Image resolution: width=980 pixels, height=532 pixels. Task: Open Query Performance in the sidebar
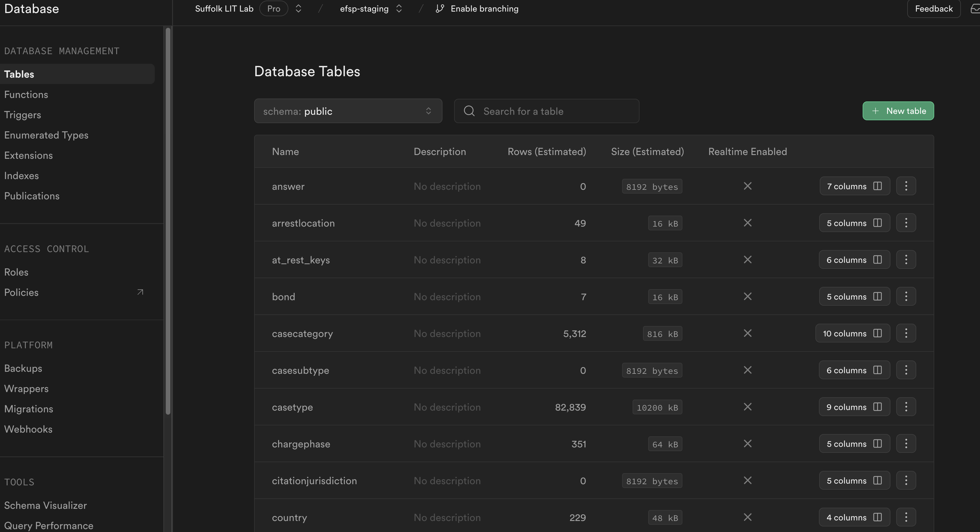tap(49, 526)
